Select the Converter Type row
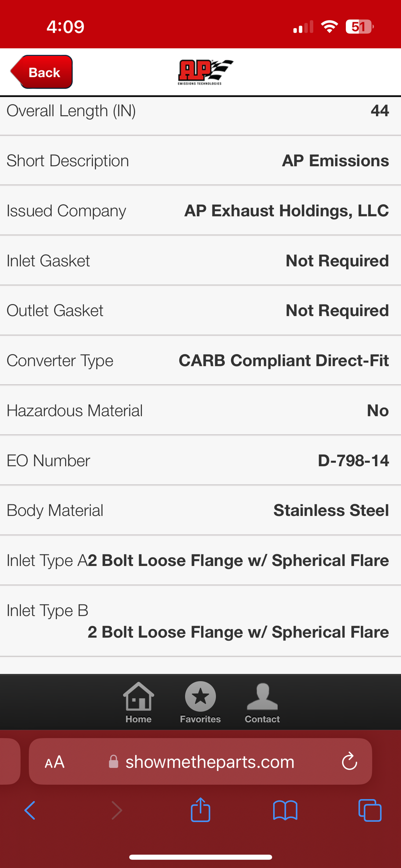The width and height of the screenshot is (401, 868). click(200, 360)
